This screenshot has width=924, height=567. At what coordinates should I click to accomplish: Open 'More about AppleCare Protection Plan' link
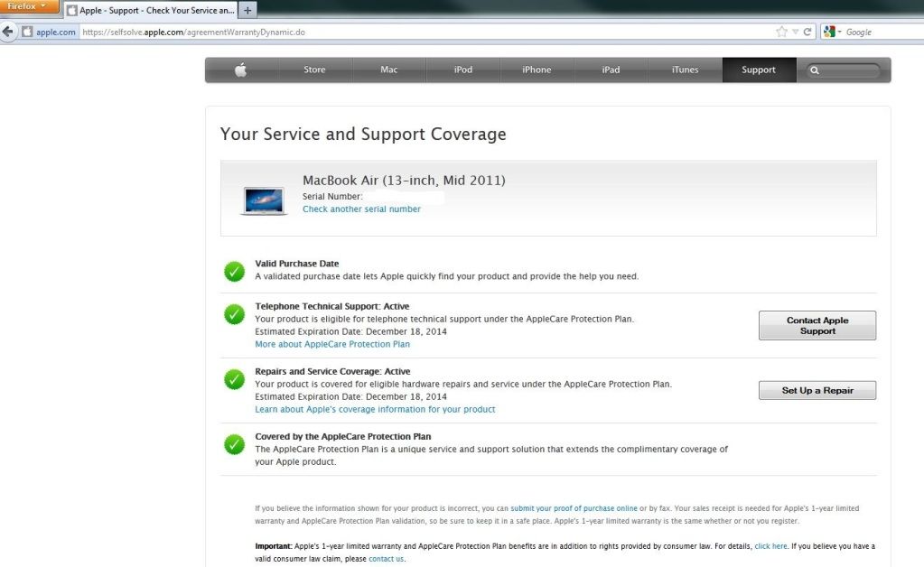tap(332, 344)
